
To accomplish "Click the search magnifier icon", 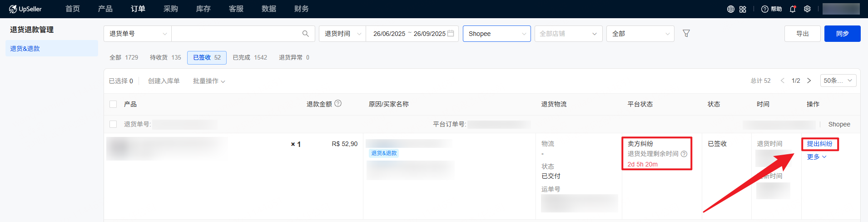I will (x=305, y=34).
